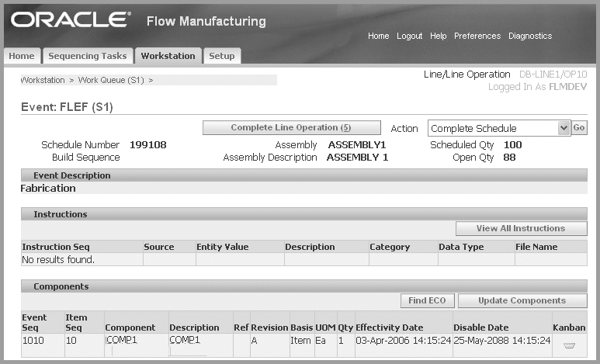Viewport: 600px width, 364px height.
Task: Click the Open Qty value 88
Action: click(509, 158)
